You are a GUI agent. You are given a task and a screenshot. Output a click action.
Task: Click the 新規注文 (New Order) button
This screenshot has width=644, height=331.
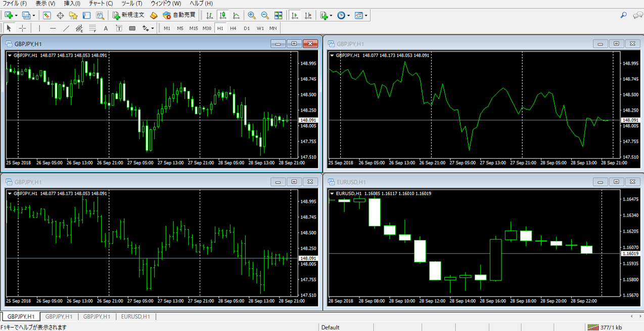pos(128,15)
